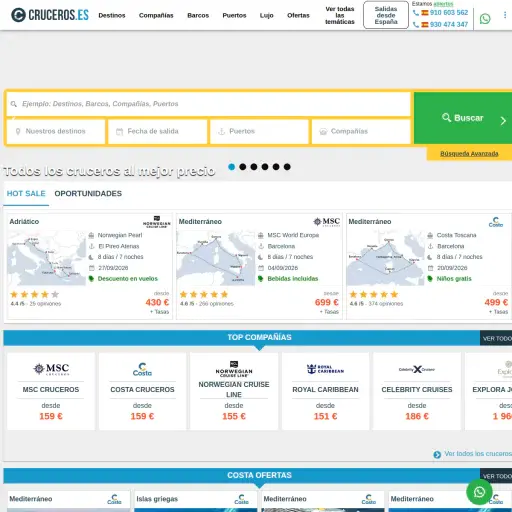
Task: Open Adriático route map thumbnail
Action: [47, 258]
